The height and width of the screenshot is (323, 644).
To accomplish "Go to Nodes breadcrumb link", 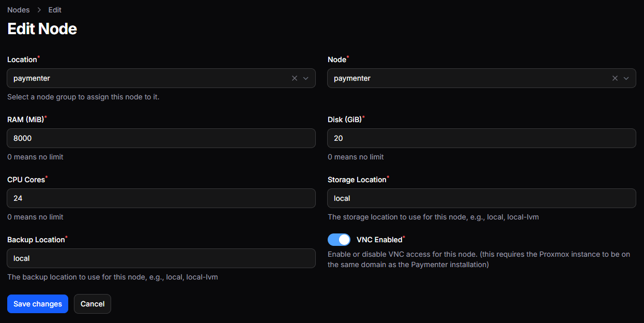I will point(19,10).
